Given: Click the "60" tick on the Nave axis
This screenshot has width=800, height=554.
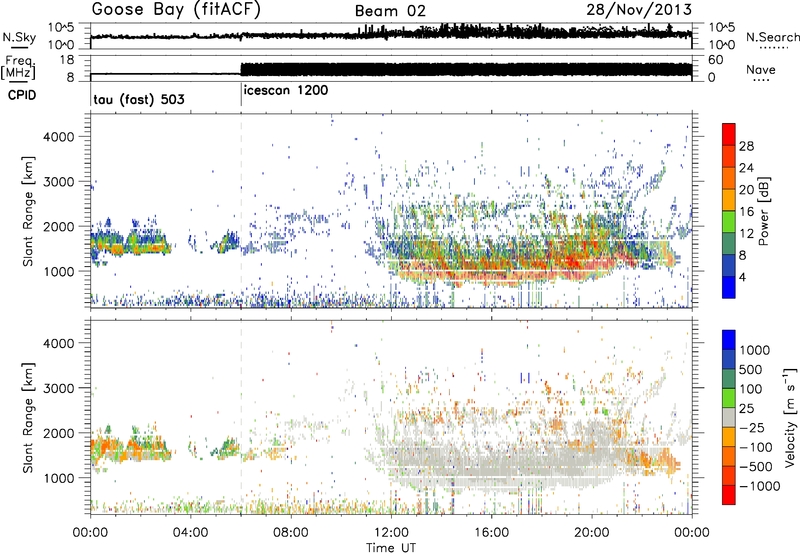Looking at the screenshot, I should click(x=716, y=60).
